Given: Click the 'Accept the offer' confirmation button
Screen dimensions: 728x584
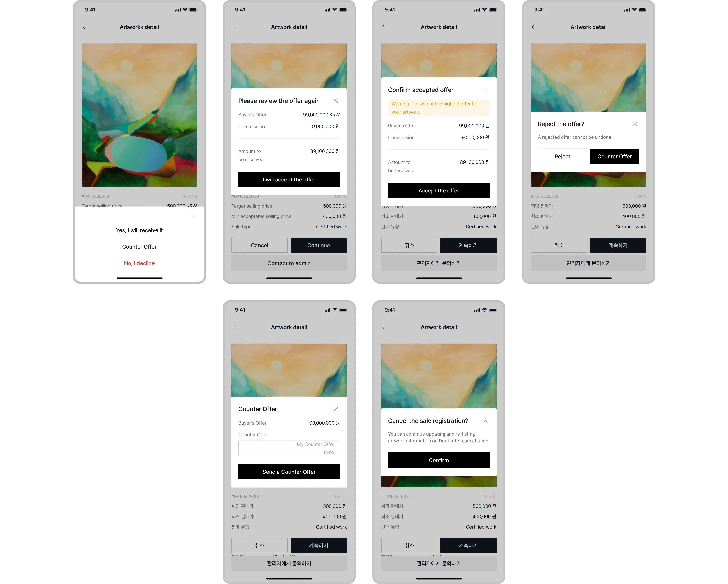Looking at the screenshot, I should [439, 190].
